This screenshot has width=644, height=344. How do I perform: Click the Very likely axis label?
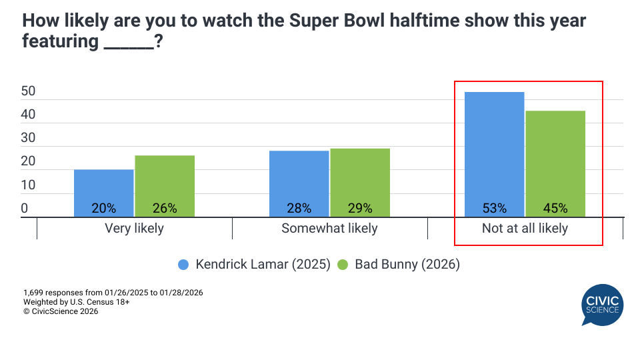[x=134, y=229]
